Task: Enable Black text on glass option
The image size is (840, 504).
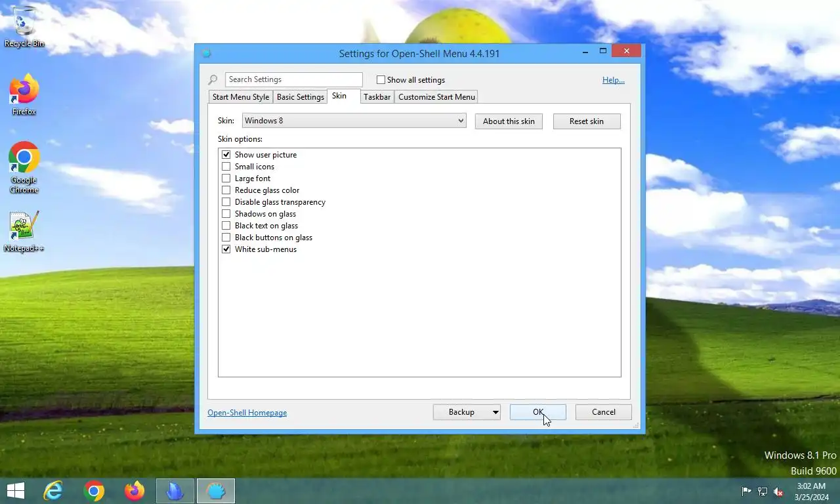Action: point(226,226)
